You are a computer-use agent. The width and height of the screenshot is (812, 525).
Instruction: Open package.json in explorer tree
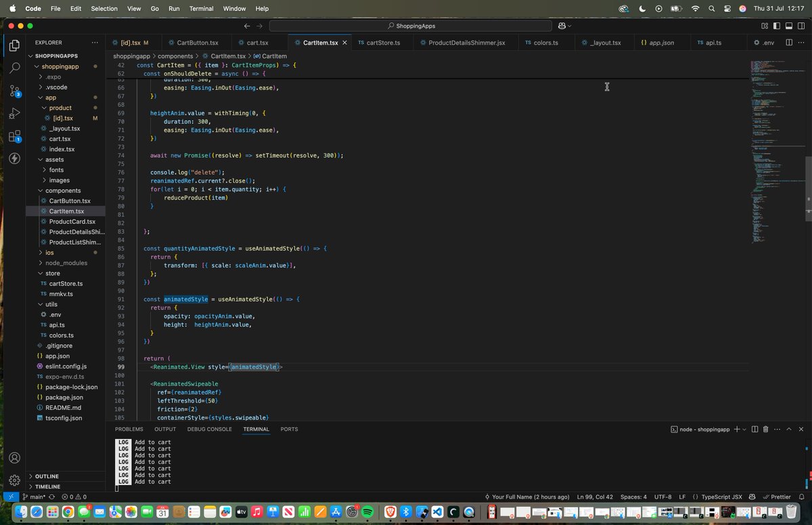click(64, 397)
